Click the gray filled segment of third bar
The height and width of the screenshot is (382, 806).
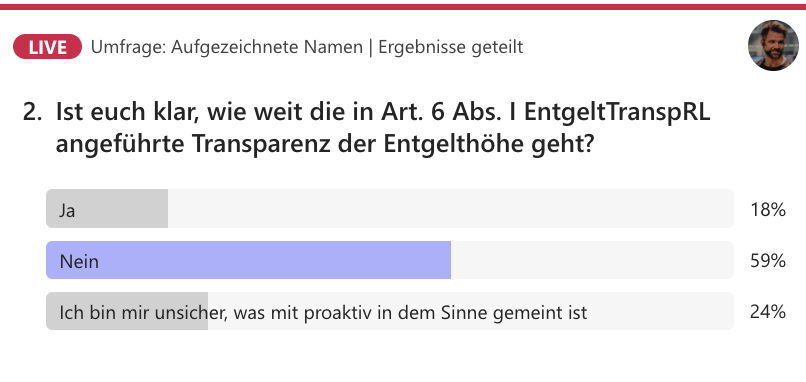127,311
